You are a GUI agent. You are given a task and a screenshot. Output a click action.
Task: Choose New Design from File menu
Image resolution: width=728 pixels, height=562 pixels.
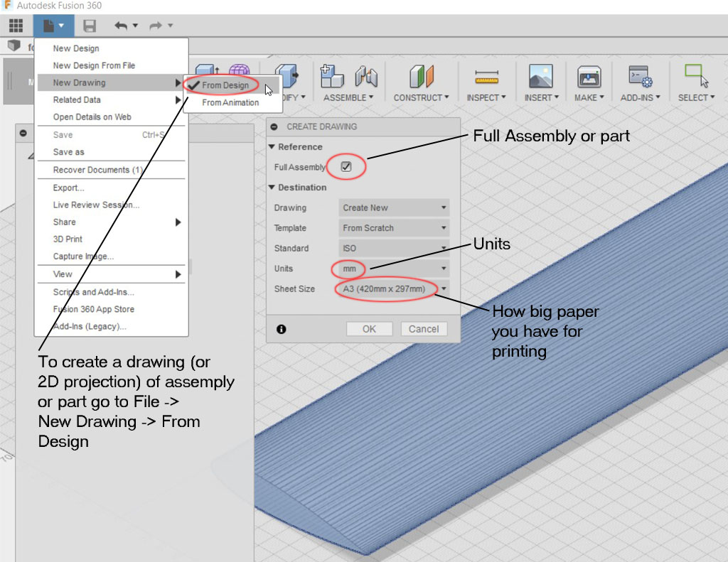112,48
